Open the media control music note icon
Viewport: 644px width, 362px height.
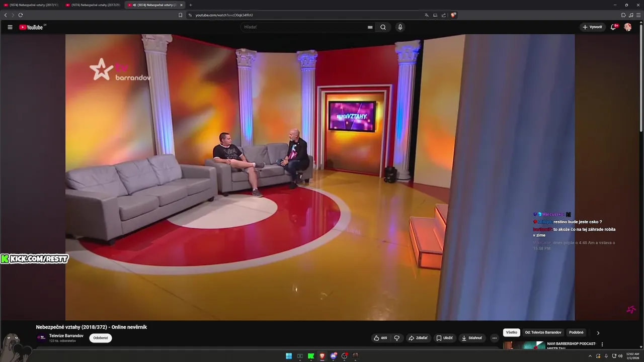[631, 15]
